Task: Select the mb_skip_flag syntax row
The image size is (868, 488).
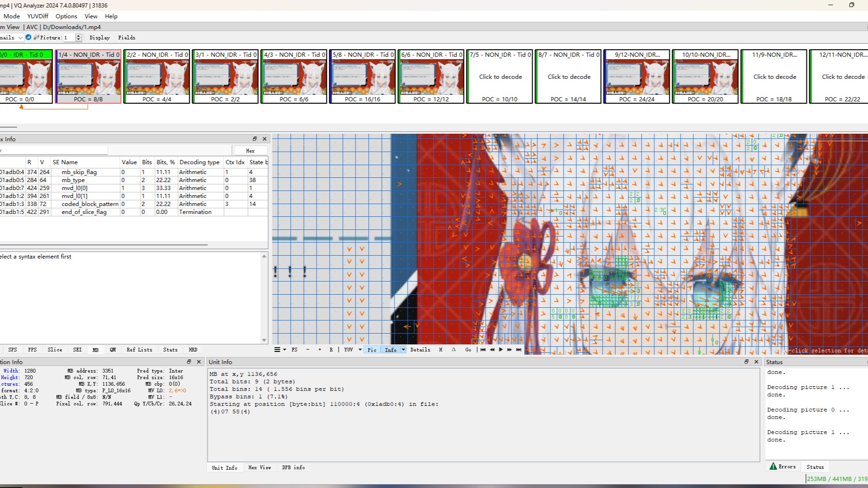Action: [134, 172]
